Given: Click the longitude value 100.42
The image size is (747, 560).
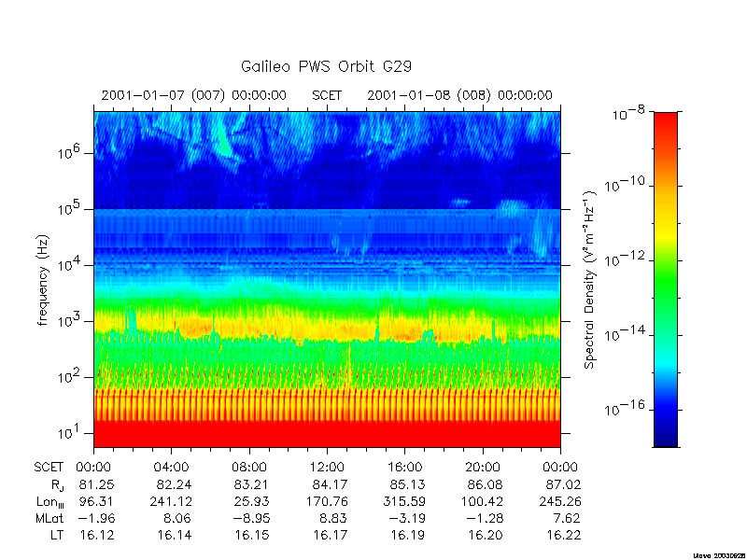Looking at the screenshot, I should pos(482,501).
